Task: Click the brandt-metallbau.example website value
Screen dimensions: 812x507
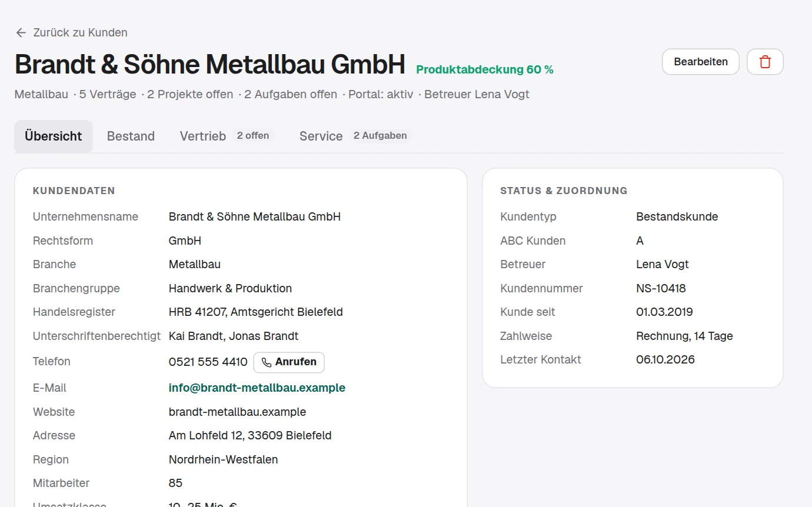Action: [x=238, y=412]
